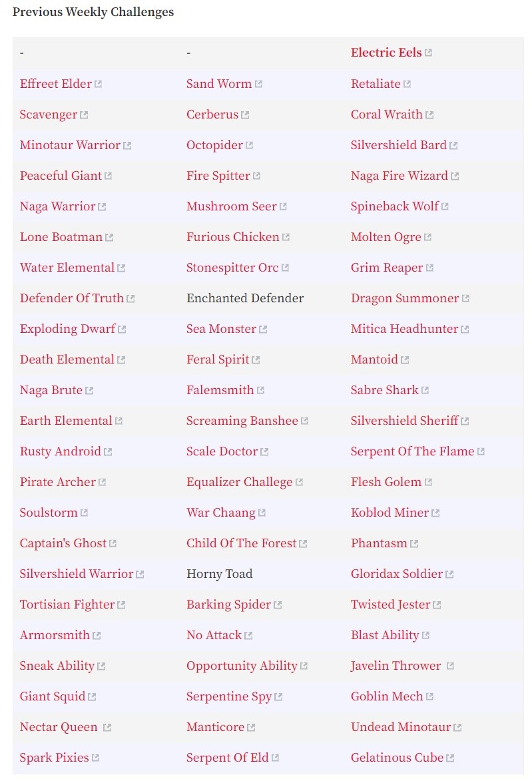Click external link icon beside Electric Eels

pyautogui.click(x=428, y=53)
